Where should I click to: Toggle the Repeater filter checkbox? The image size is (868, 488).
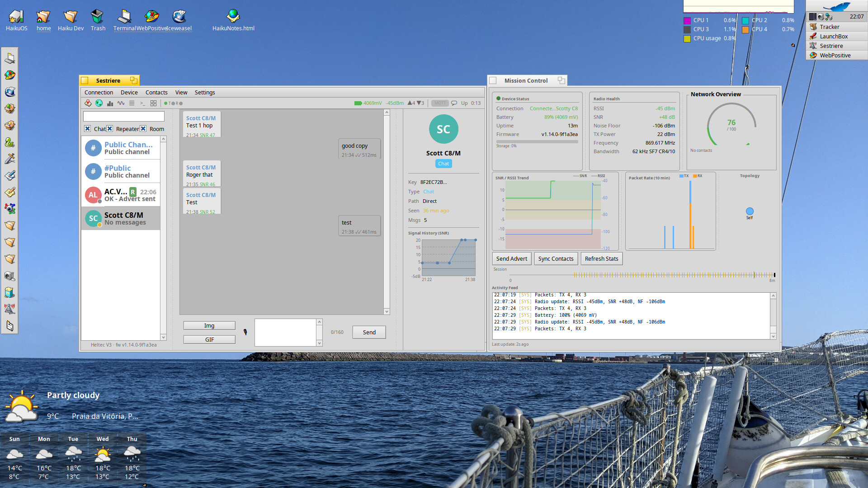click(x=110, y=129)
